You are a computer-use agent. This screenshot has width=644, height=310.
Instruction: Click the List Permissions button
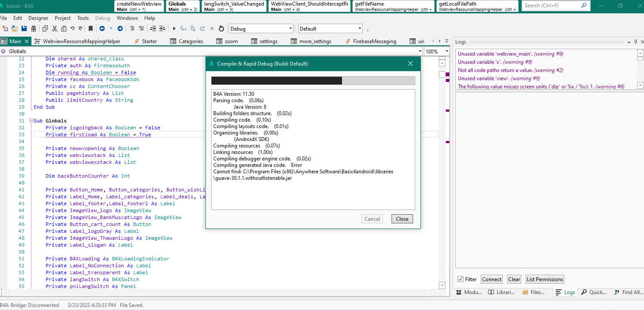click(544, 279)
